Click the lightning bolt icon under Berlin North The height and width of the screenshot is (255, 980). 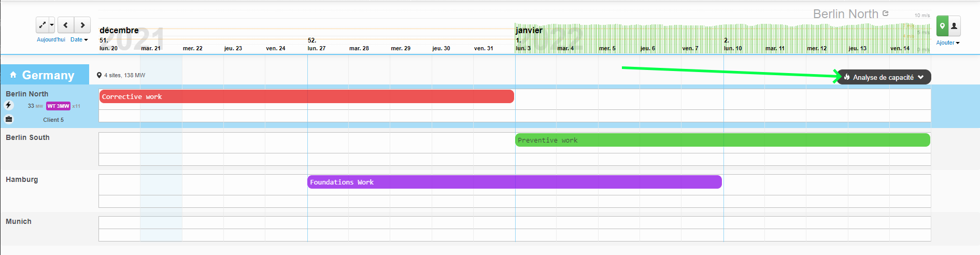click(9, 105)
